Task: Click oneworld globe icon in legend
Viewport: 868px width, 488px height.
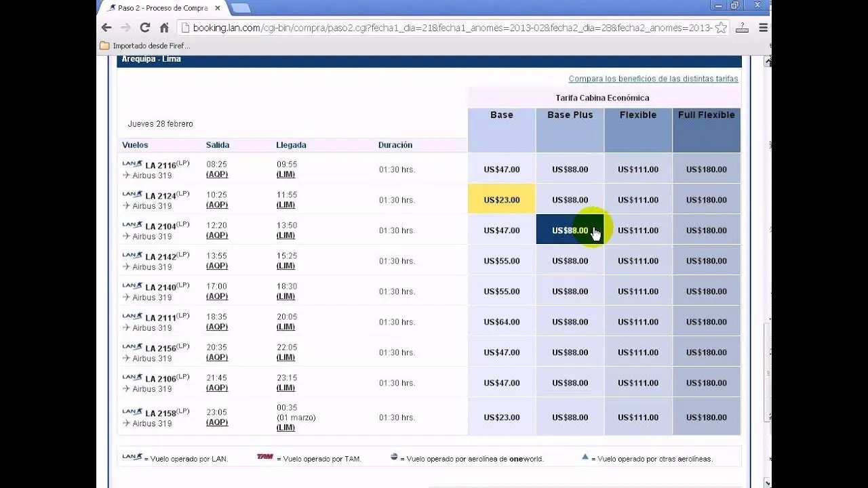Action: click(394, 457)
